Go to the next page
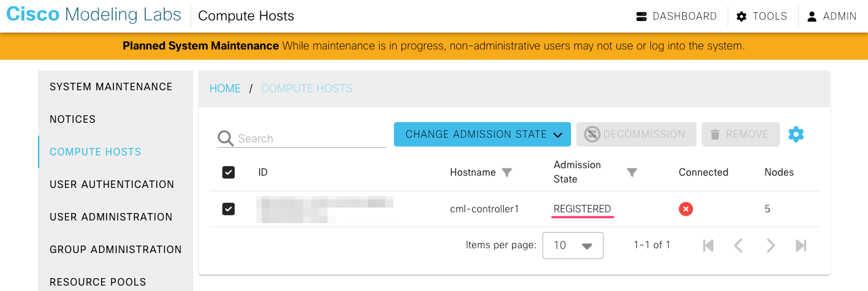 click(770, 246)
